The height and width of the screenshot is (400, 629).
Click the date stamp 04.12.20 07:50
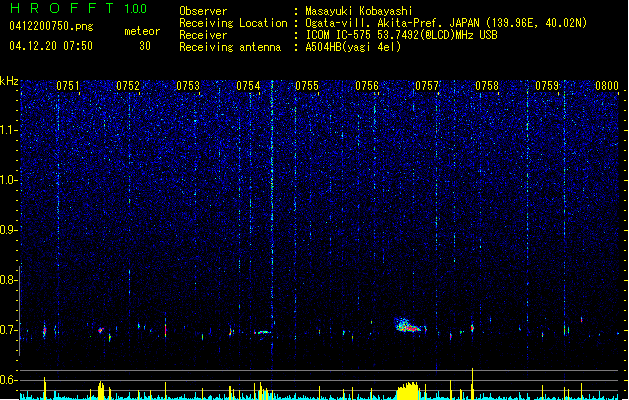51,46
